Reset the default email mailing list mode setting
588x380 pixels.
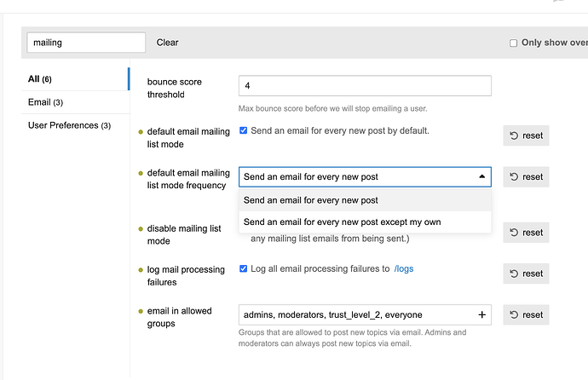click(526, 135)
